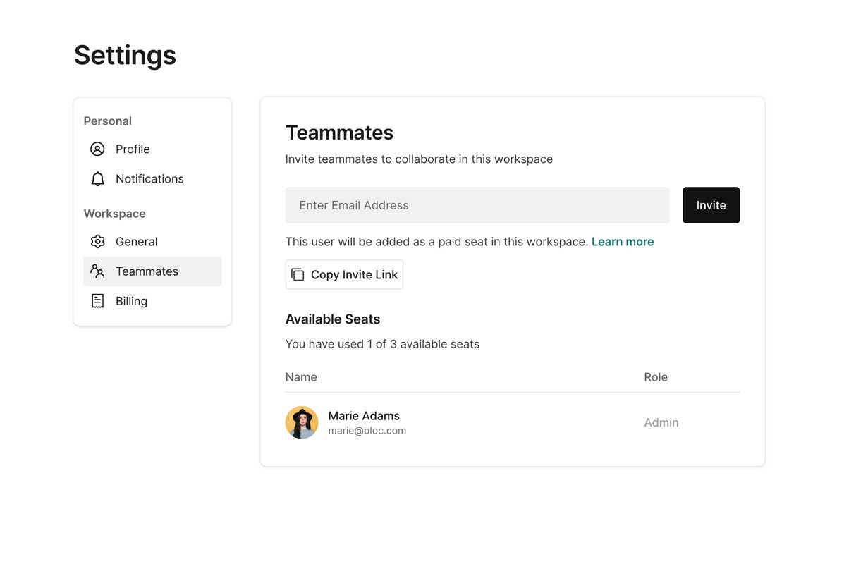The width and height of the screenshot is (868, 588).
Task: Click the Role column header
Action: [655, 377]
